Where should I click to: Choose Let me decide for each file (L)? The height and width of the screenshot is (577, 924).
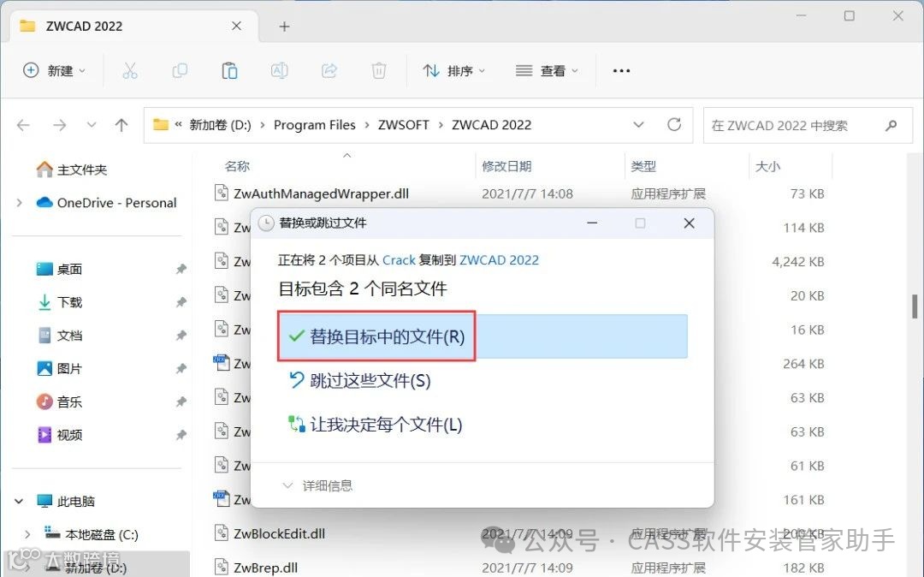[x=376, y=425]
